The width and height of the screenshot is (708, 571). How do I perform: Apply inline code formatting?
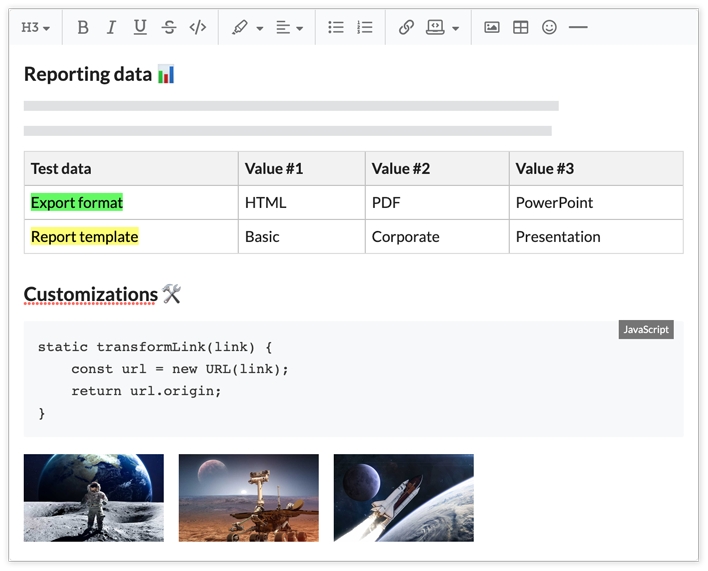pos(198,28)
